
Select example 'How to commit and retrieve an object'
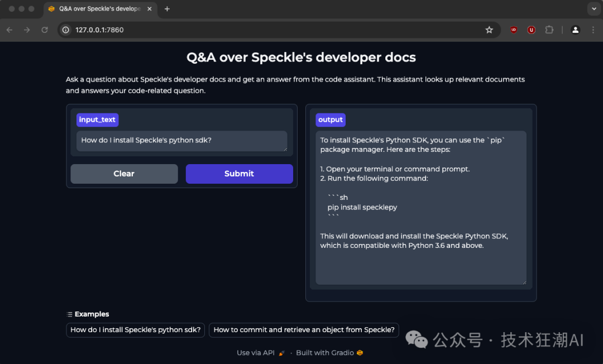coord(304,330)
